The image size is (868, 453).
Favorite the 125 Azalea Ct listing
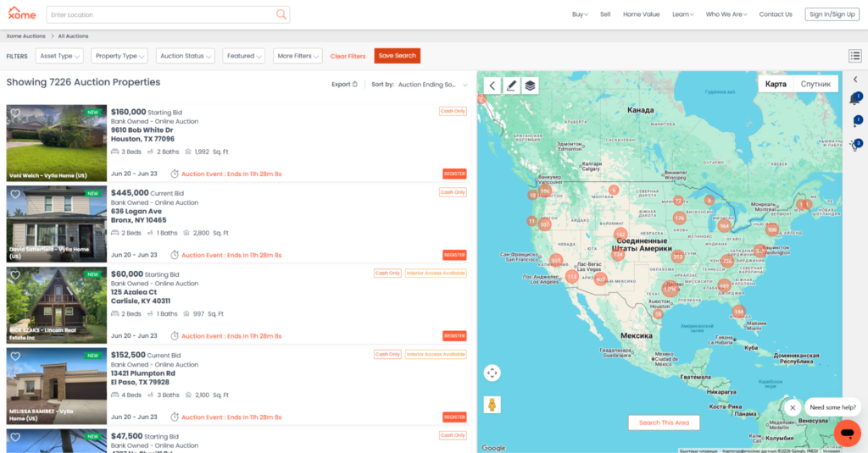tap(15, 275)
